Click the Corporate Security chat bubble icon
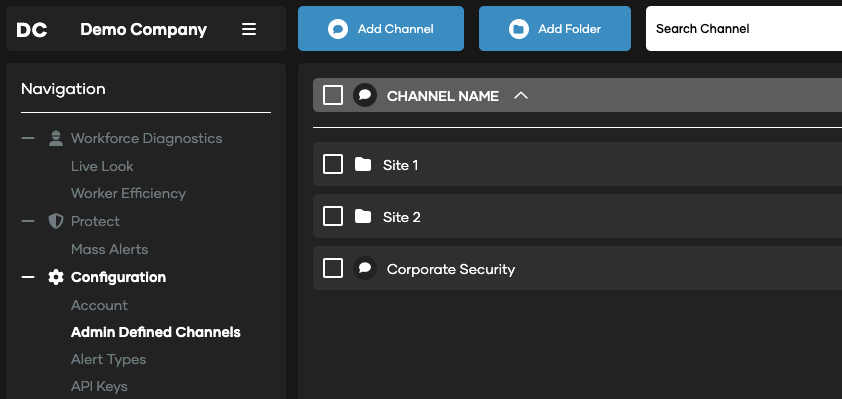This screenshot has height=399, width=842. click(365, 267)
